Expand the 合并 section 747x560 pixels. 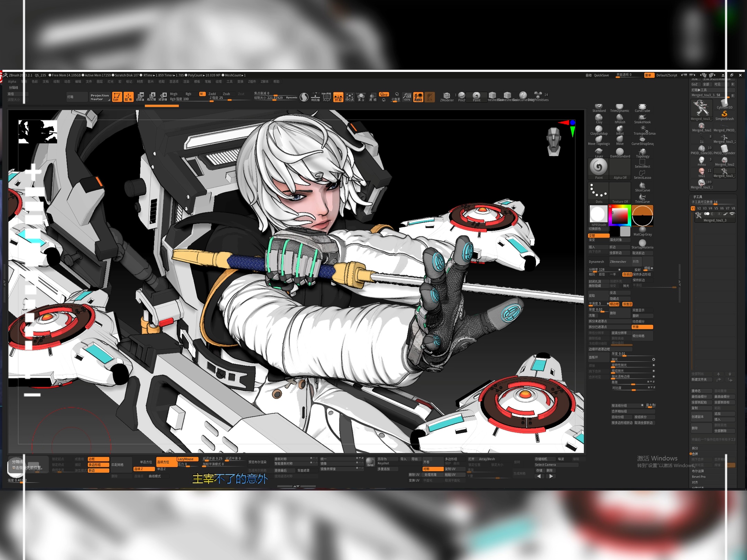695,454
